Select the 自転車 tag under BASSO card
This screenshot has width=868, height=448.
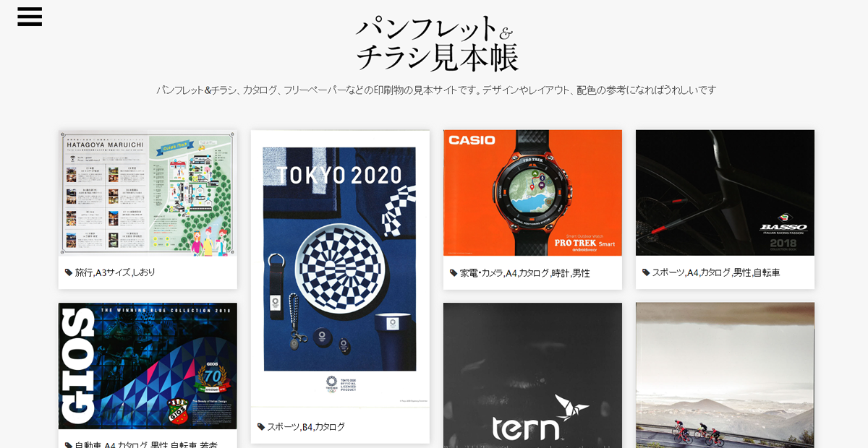pyautogui.click(x=767, y=272)
